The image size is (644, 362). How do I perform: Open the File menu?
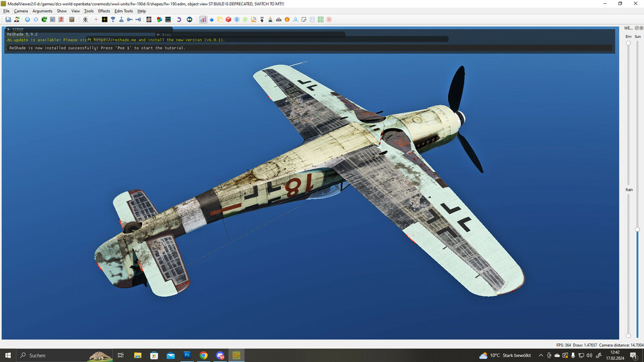coord(6,11)
